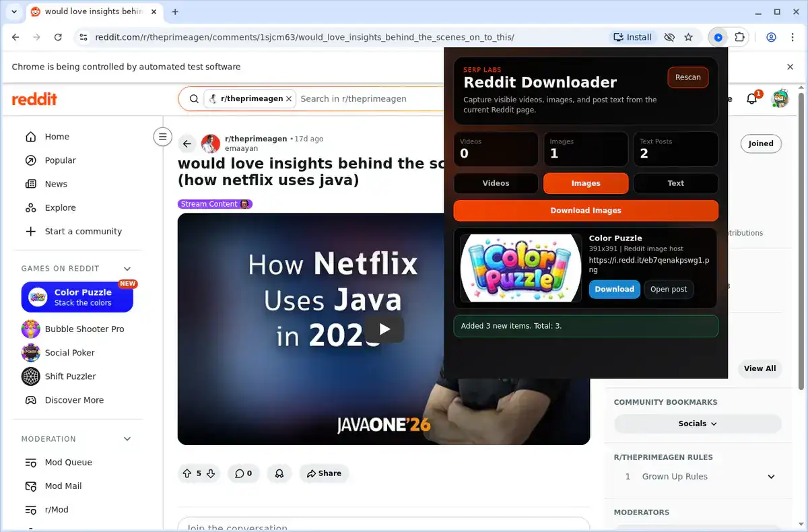The height and width of the screenshot is (532, 808).
Task: Click the Color Puzzle thumbnail in the downloader
Action: point(520,268)
